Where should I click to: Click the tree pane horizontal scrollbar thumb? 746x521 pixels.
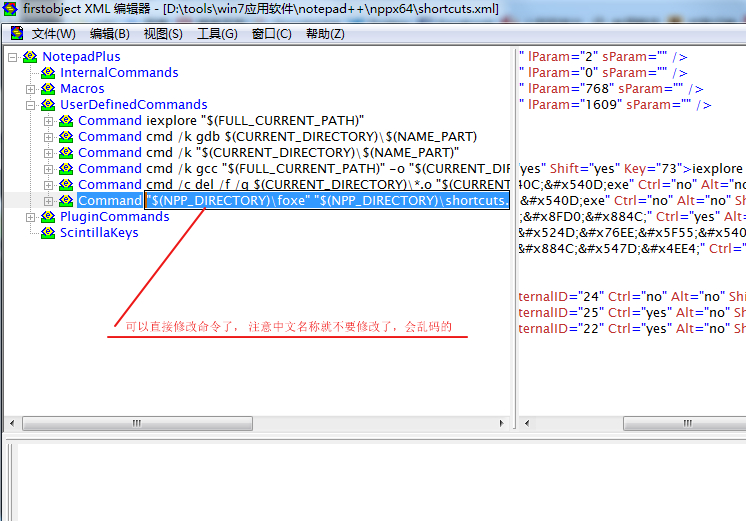pyautogui.click(x=137, y=423)
